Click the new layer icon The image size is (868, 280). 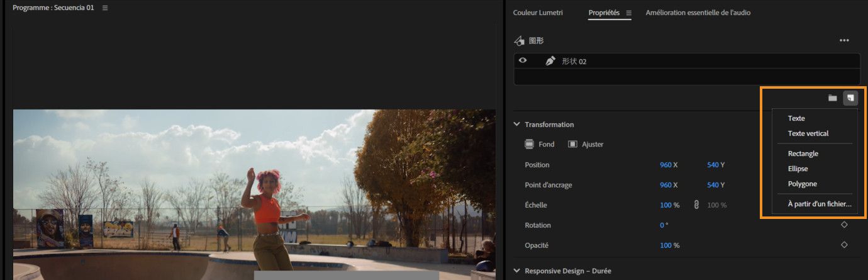(850, 98)
